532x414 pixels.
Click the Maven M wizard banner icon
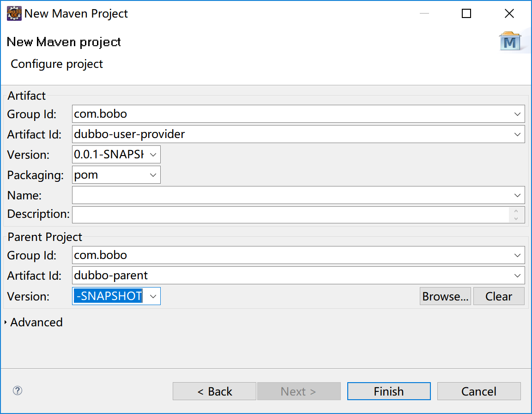click(x=510, y=42)
